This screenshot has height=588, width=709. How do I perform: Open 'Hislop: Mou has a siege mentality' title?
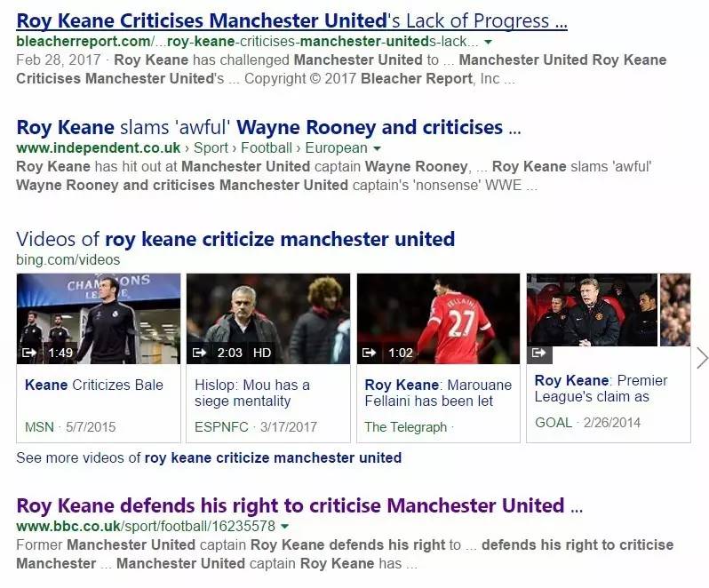(x=251, y=393)
